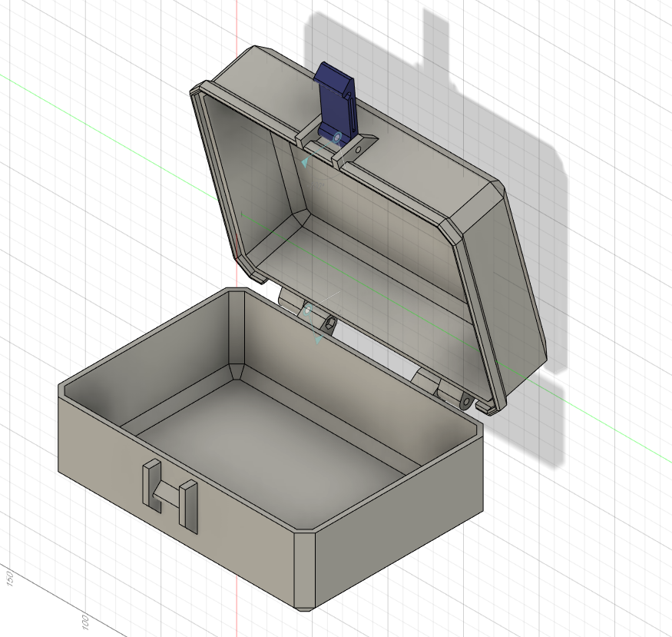Select the H-shaped latch catch on box front
The width and height of the screenshot is (672, 637).
click(170, 495)
